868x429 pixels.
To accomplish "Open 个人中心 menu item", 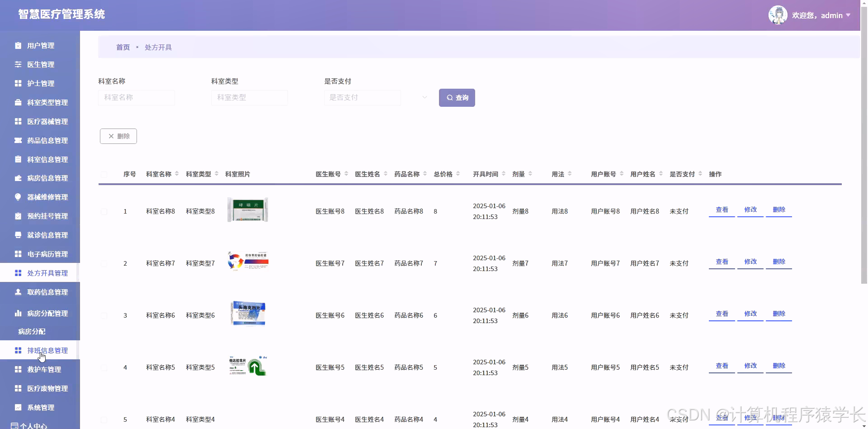I will coord(33,426).
